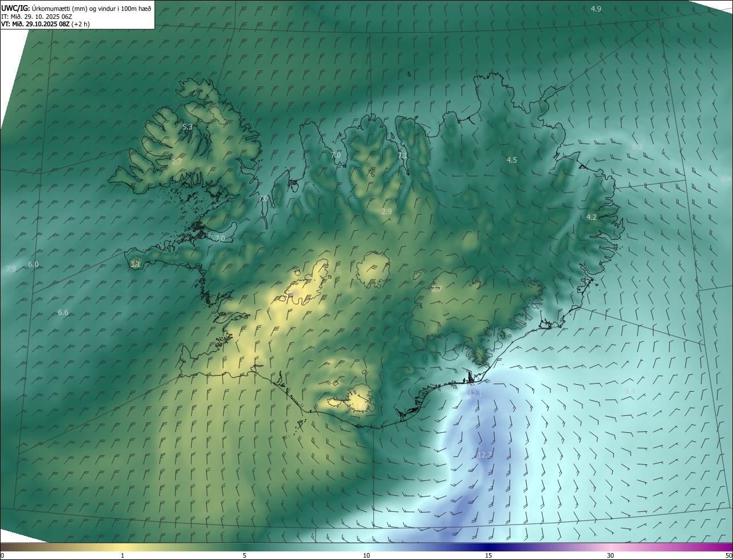Click the 6.0 value label
Image resolution: width=733 pixels, height=560 pixels.
[x=33, y=265]
